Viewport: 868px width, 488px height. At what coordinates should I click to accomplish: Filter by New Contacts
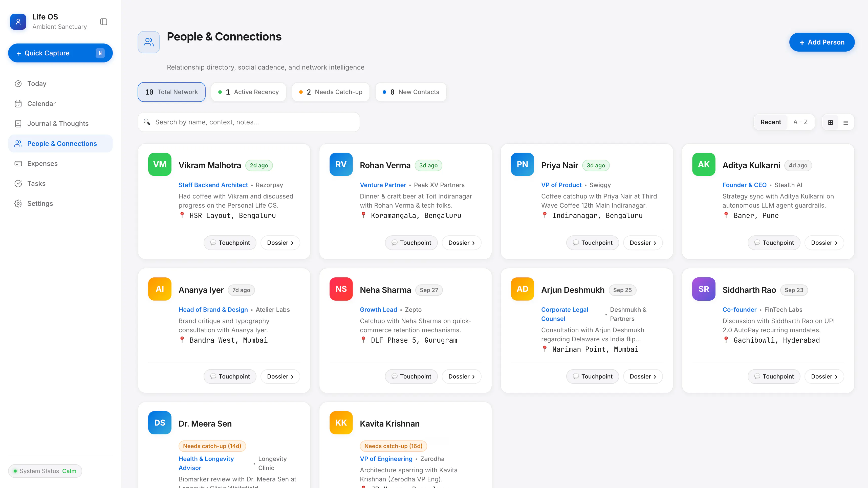tap(411, 92)
